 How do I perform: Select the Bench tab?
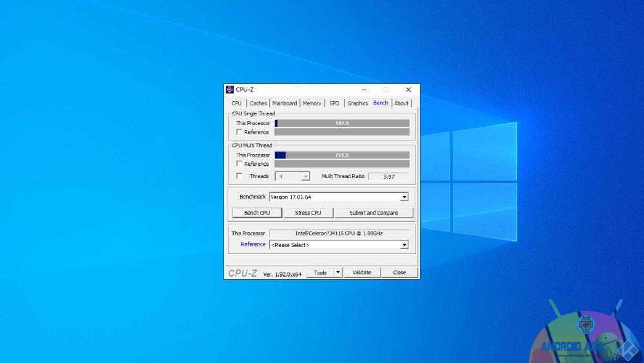[381, 103]
